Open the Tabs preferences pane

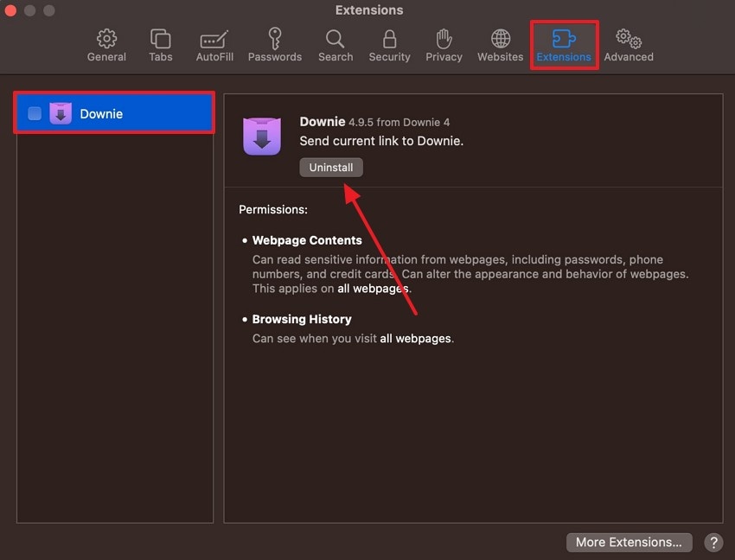[160, 45]
